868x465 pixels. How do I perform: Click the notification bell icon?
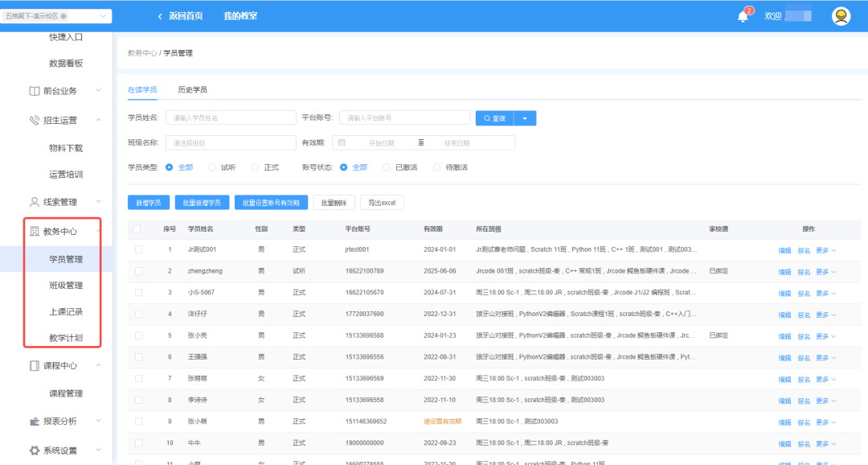pyautogui.click(x=742, y=17)
